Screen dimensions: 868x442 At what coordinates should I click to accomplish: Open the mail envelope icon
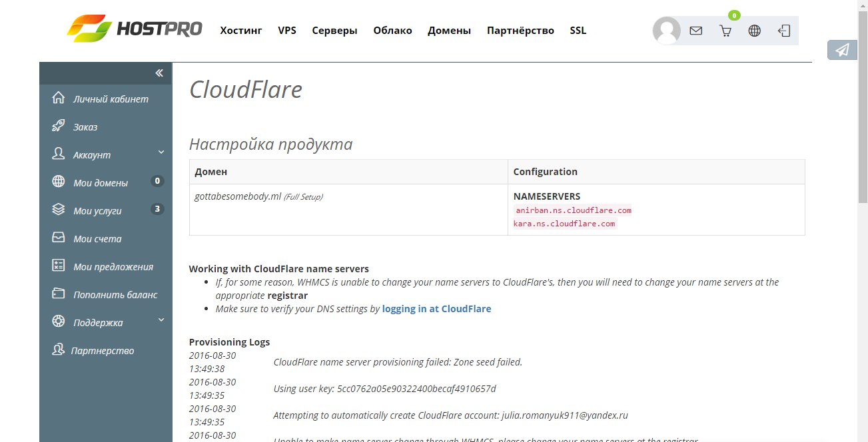tap(696, 31)
